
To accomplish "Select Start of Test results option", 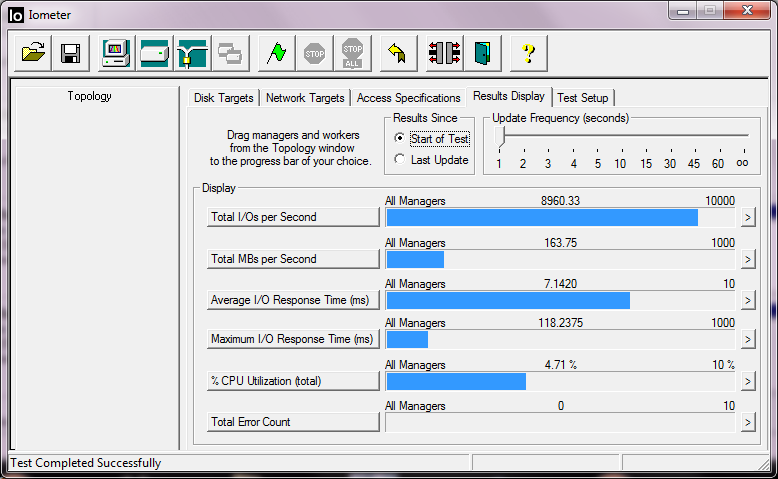I will tap(431, 138).
